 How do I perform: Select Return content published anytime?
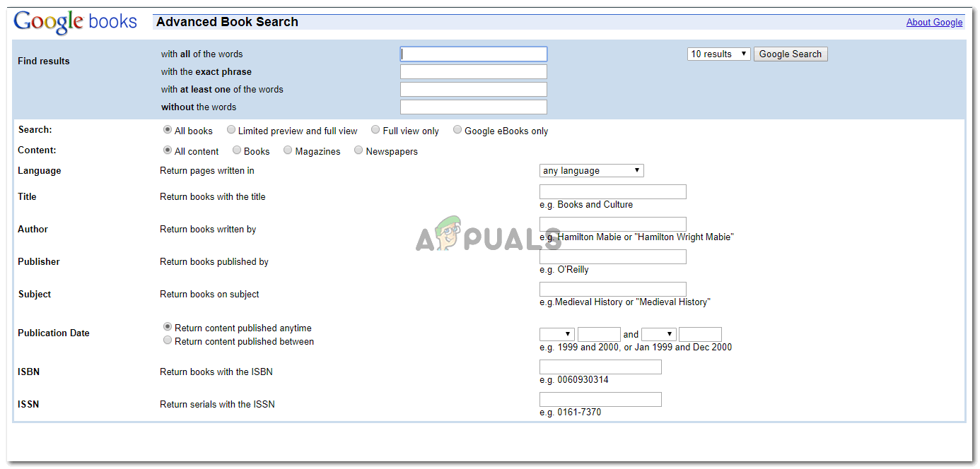pyautogui.click(x=168, y=327)
